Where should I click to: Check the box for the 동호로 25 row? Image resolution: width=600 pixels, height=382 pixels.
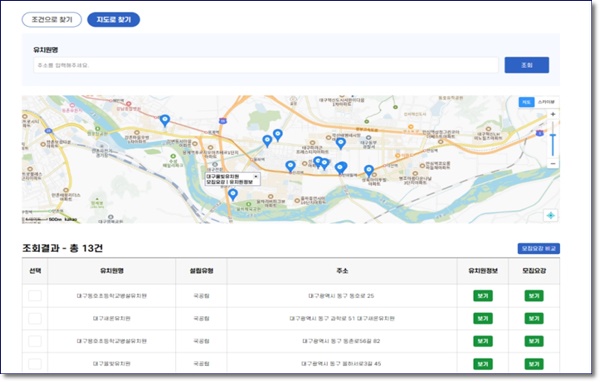(35, 296)
